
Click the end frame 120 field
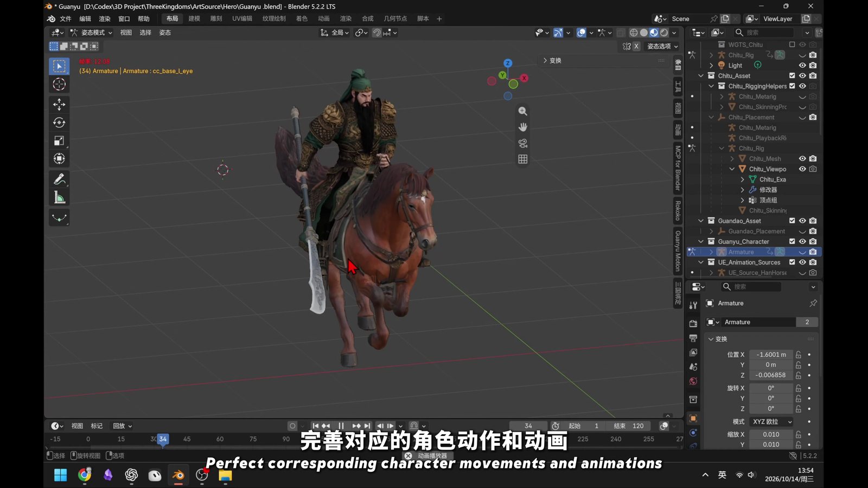pyautogui.click(x=629, y=426)
